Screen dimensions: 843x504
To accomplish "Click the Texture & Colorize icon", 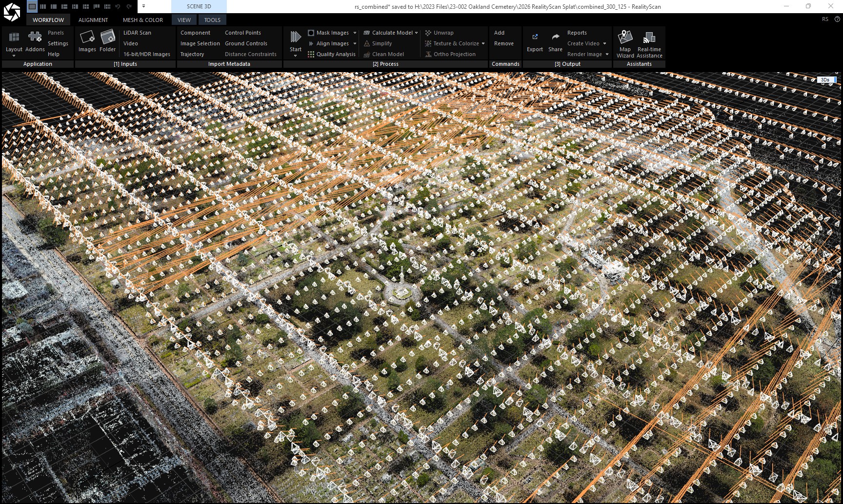I will [428, 43].
